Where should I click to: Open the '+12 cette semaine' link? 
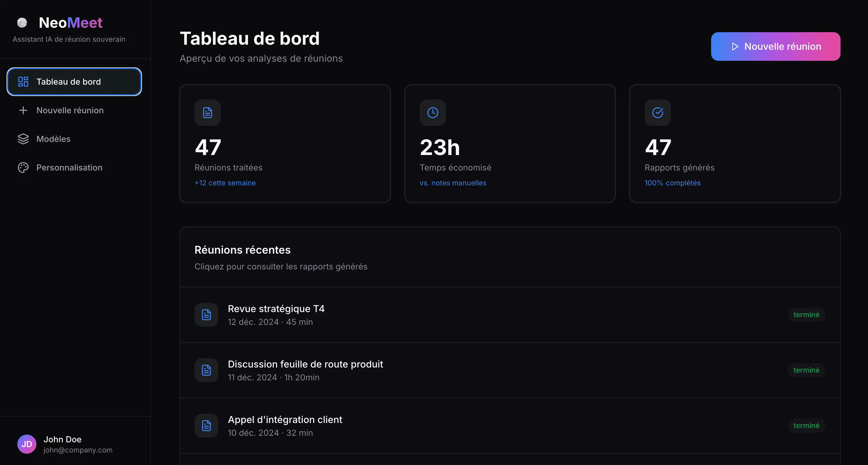[225, 183]
